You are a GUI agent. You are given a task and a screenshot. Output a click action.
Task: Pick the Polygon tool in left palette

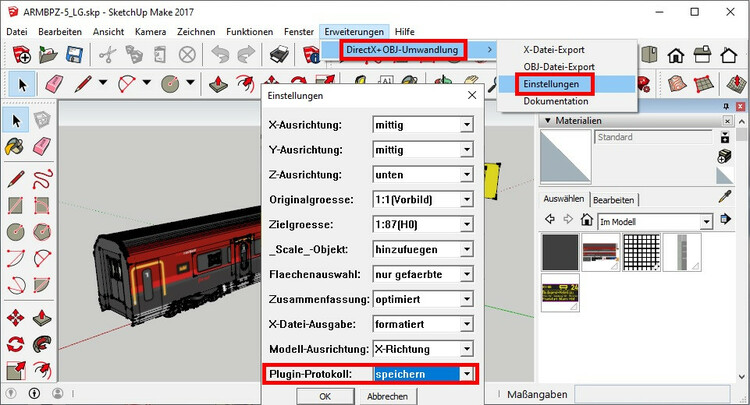(x=42, y=232)
